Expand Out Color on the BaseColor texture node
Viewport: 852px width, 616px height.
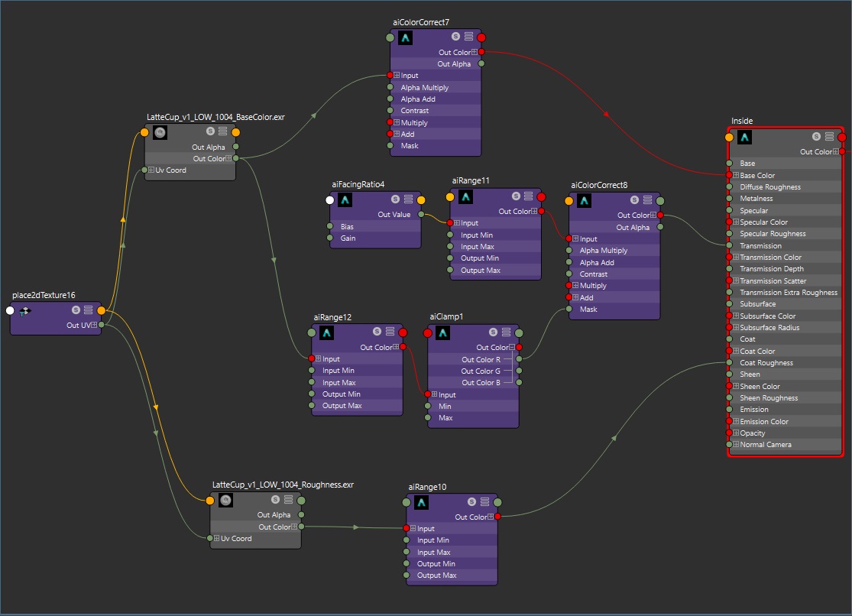(x=227, y=158)
